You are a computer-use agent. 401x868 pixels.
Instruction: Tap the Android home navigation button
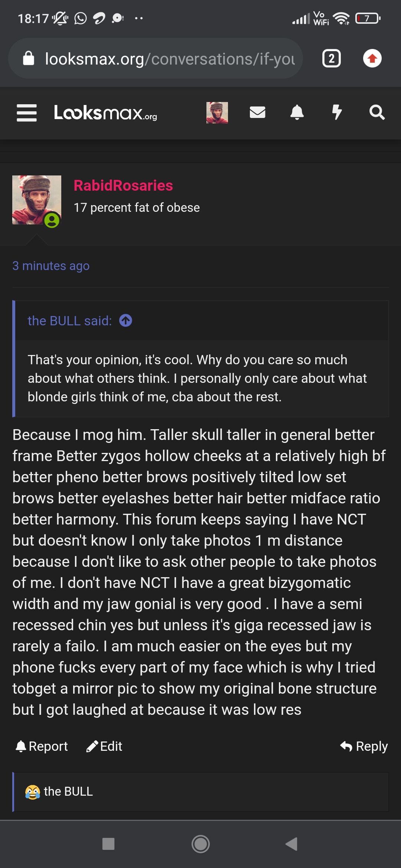click(200, 844)
